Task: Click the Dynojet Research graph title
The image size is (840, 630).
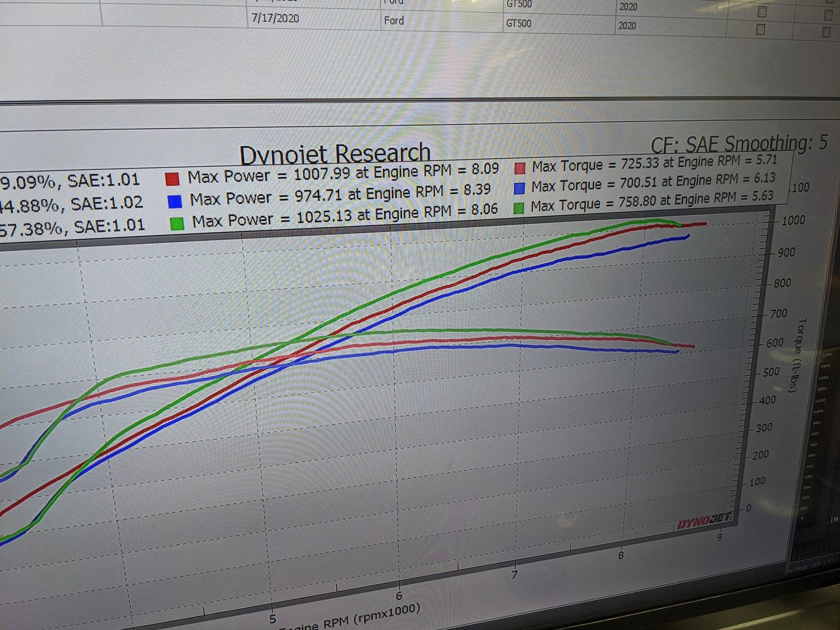Action: (335, 154)
